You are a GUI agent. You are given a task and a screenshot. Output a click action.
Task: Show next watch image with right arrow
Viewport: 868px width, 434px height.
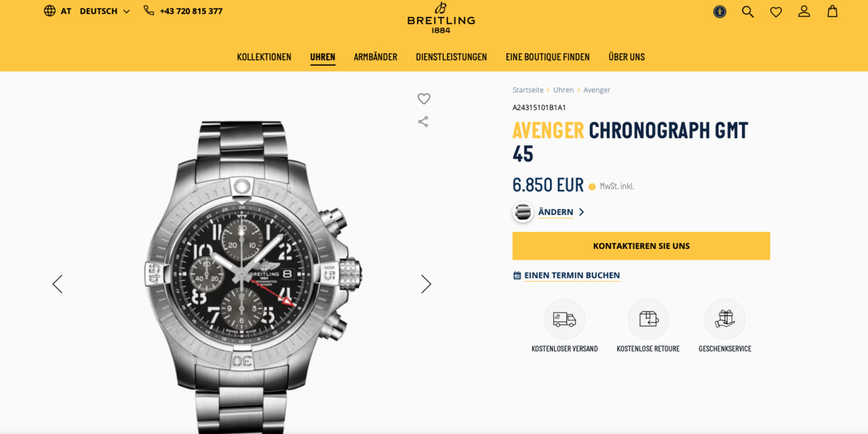426,284
